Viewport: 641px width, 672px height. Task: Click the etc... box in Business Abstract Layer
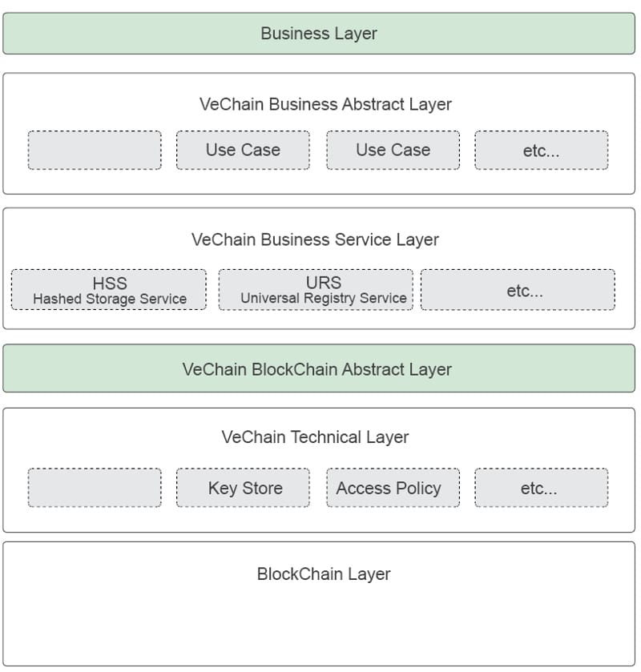[541, 151]
